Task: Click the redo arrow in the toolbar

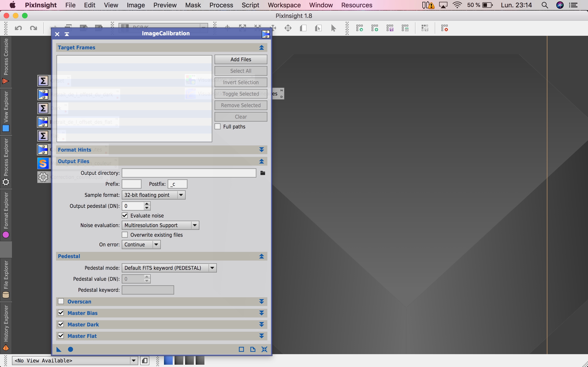Action: [34, 28]
